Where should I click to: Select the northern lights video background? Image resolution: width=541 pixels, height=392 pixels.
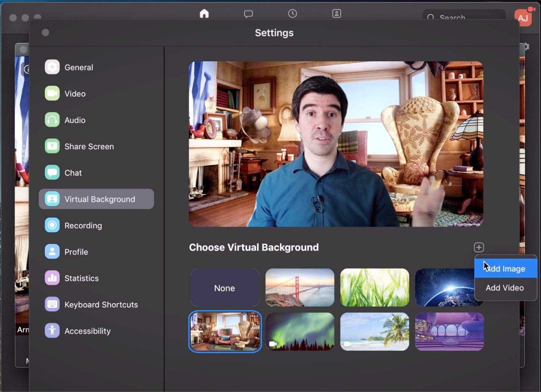tap(300, 332)
